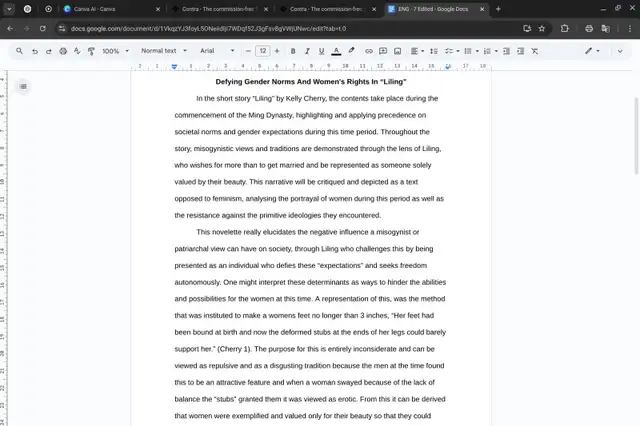Click the first-line indent marker on the ruler
The width and height of the screenshot is (640, 426).
click(x=174, y=65)
